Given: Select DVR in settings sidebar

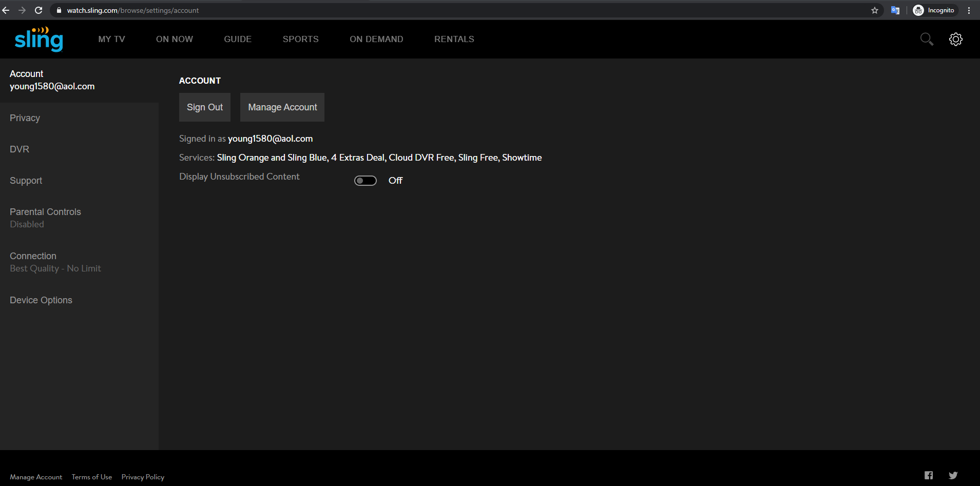Looking at the screenshot, I should point(79,149).
